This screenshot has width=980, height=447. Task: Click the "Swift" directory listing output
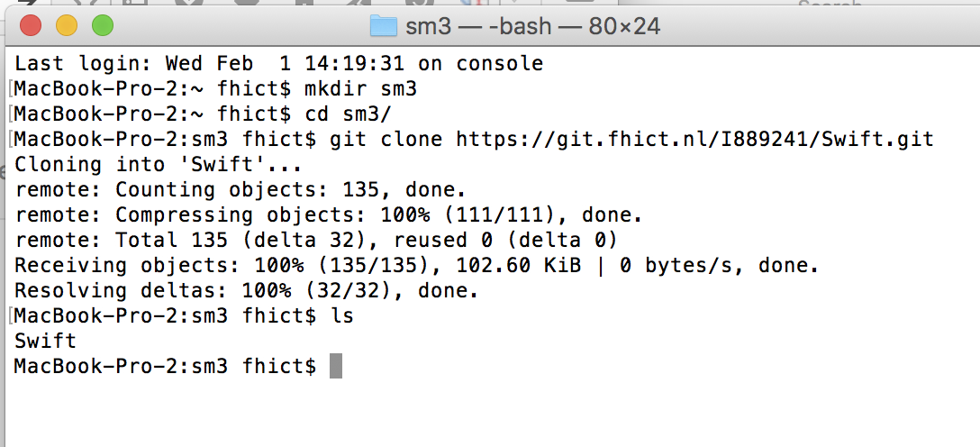point(46,342)
